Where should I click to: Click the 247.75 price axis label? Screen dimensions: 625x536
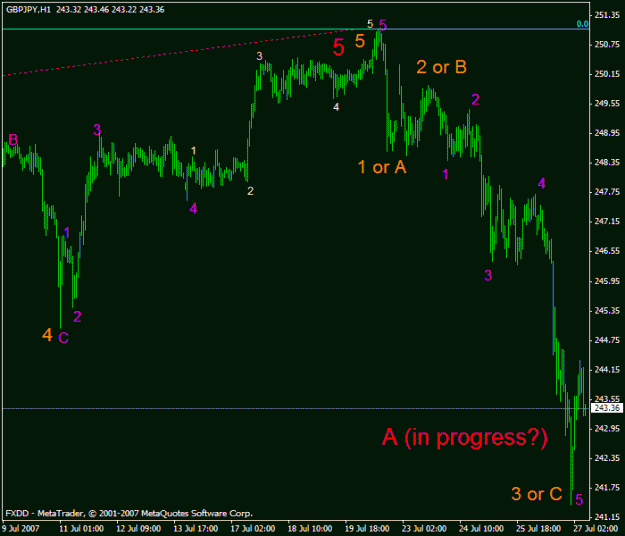[607, 192]
